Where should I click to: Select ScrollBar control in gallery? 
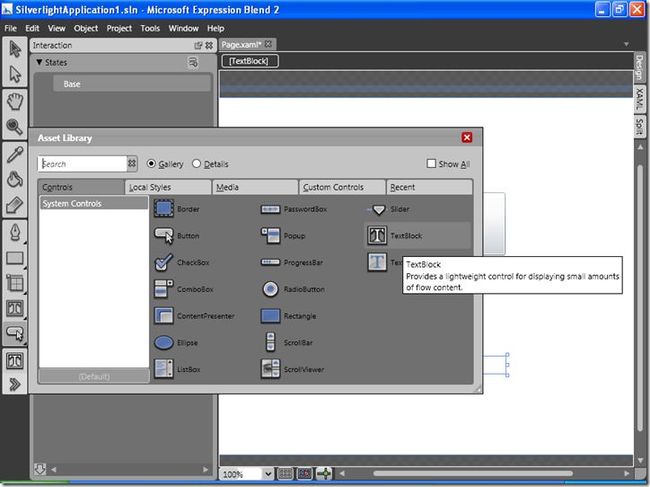point(287,343)
